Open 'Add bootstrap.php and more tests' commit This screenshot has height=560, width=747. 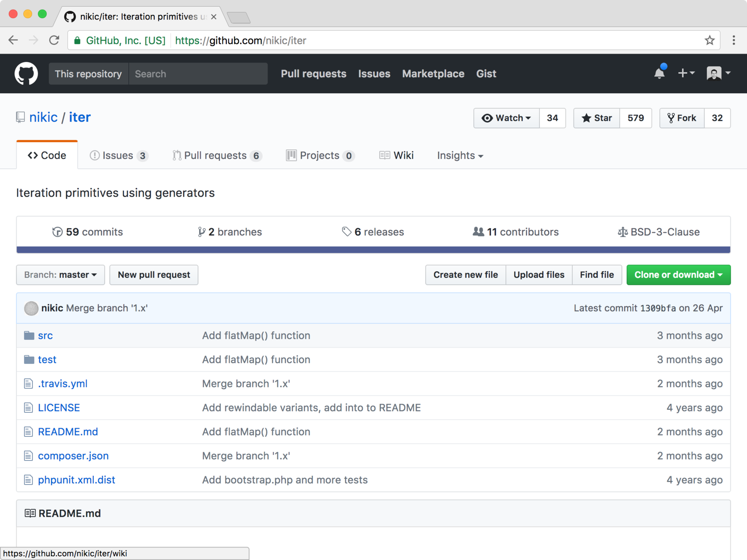click(x=285, y=480)
